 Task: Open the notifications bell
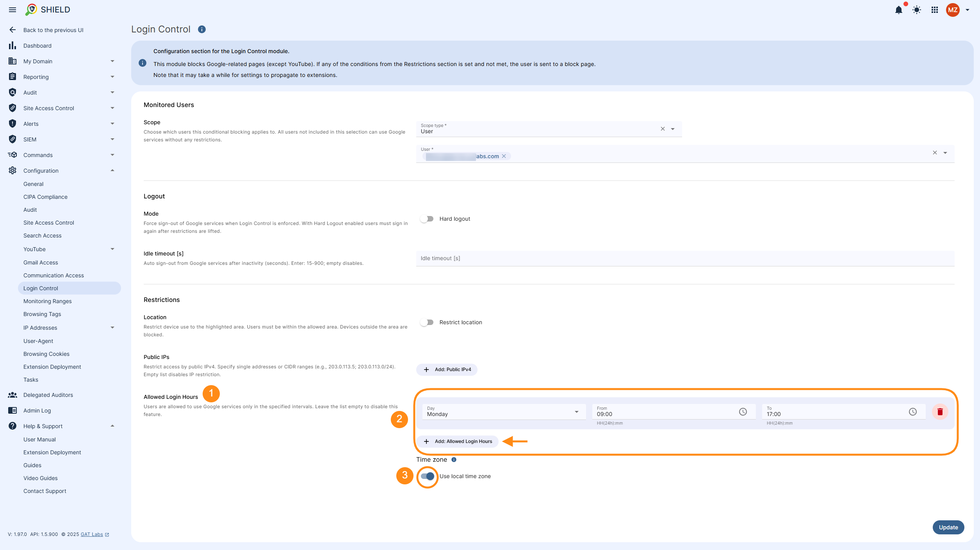click(898, 10)
